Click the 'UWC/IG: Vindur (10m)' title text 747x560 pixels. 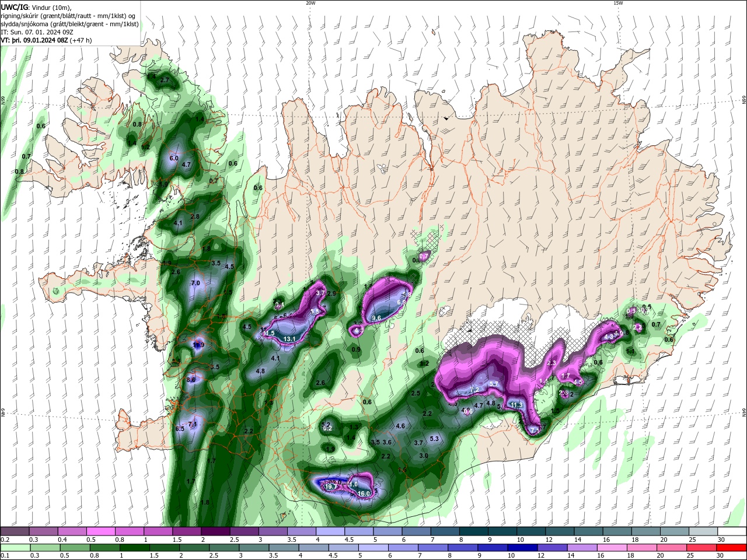pyautogui.click(x=36, y=7)
